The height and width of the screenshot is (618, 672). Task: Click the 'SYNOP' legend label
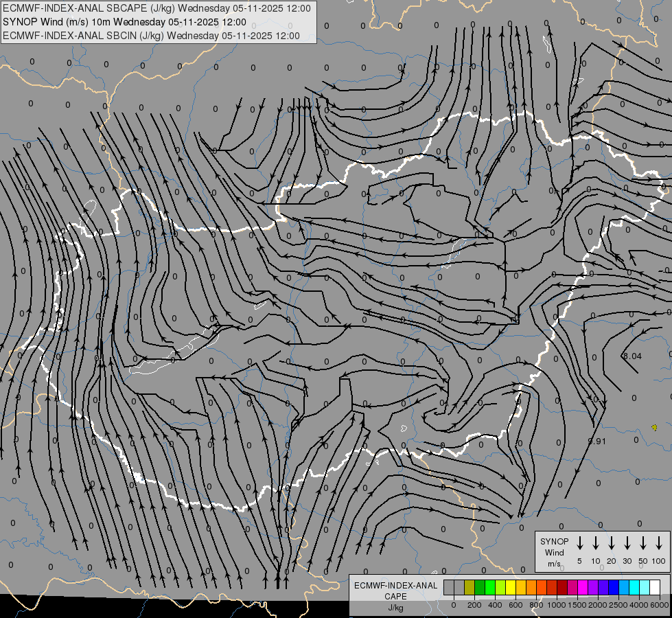pyautogui.click(x=554, y=542)
